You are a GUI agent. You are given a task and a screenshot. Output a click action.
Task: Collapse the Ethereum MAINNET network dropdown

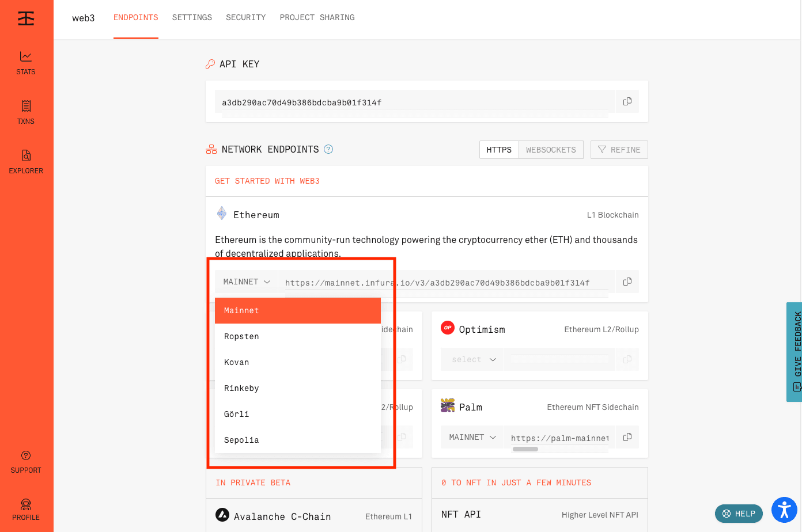click(247, 282)
